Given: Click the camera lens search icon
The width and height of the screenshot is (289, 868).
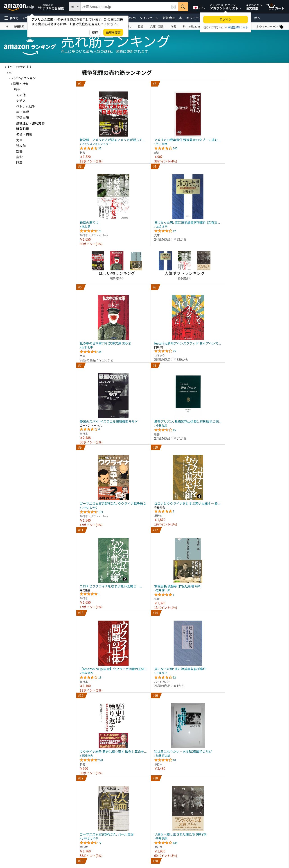Looking at the screenshot, I should 173,7.
